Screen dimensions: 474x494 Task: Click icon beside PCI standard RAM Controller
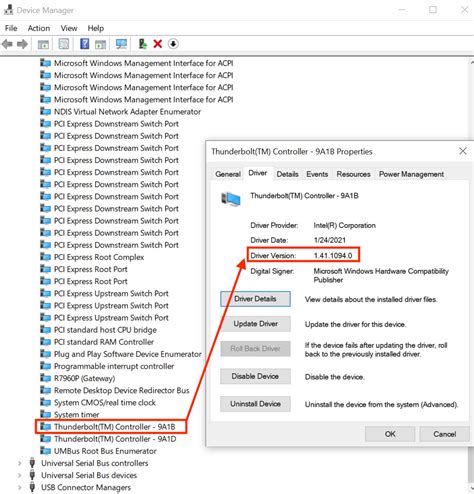45,342
